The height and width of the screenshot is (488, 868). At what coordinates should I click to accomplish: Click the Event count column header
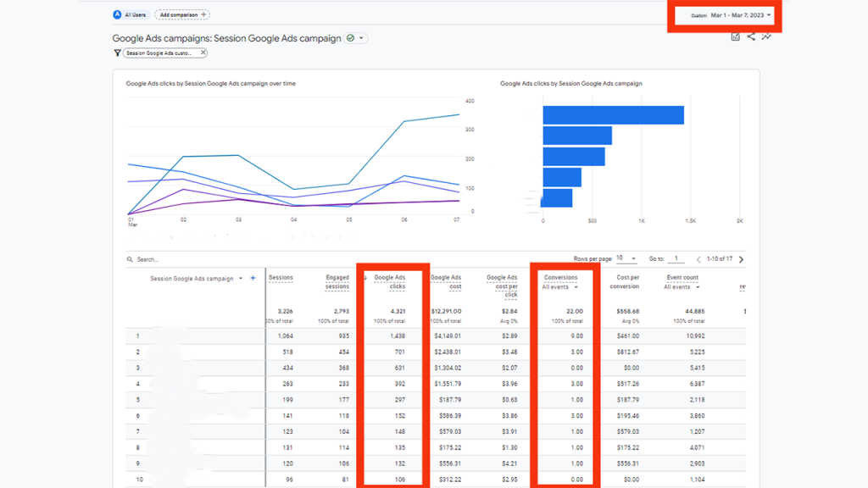point(682,278)
